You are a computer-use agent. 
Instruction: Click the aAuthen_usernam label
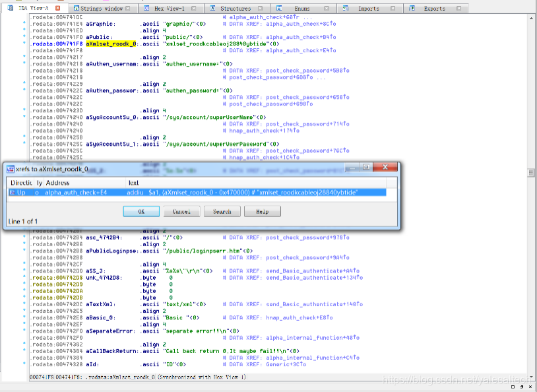pyautogui.click(x=113, y=64)
